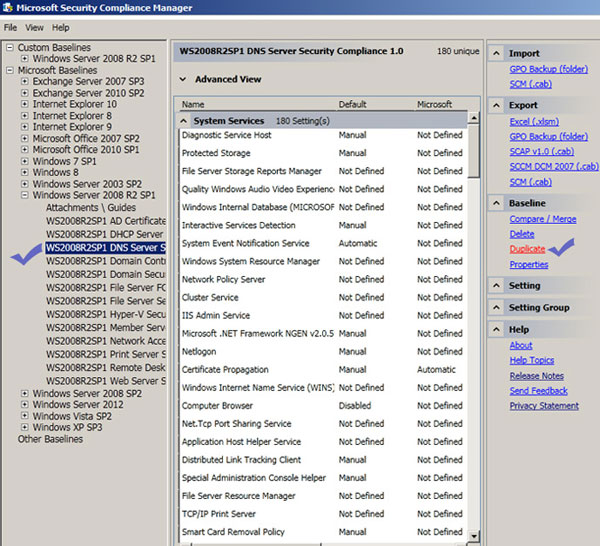Click the vertical scrollbar thumb in settings list
Image resolution: width=600 pixels, height=546 pixels.
tap(474, 150)
